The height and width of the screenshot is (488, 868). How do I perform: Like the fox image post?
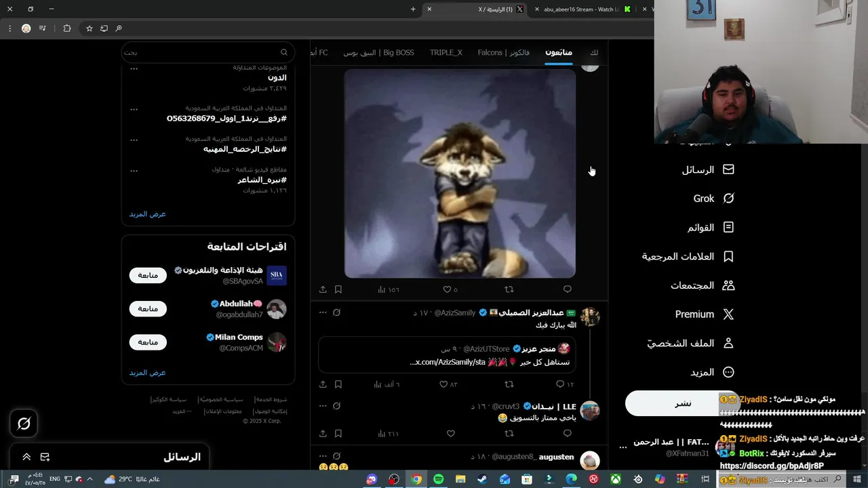450,289
